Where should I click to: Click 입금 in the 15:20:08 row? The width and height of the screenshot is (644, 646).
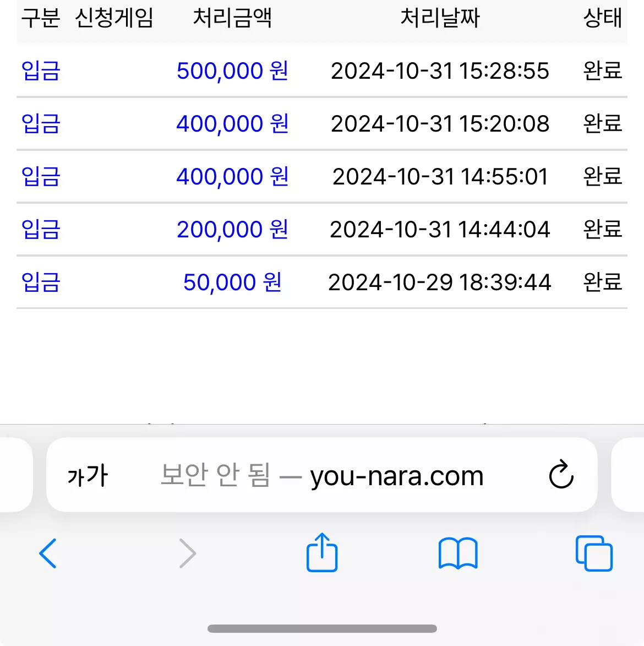41,123
